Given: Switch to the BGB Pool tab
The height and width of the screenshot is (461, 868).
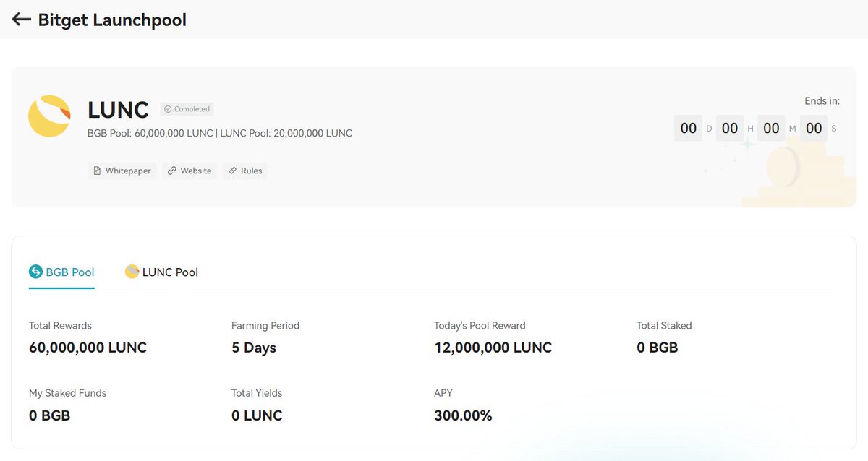Looking at the screenshot, I should [x=61, y=272].
